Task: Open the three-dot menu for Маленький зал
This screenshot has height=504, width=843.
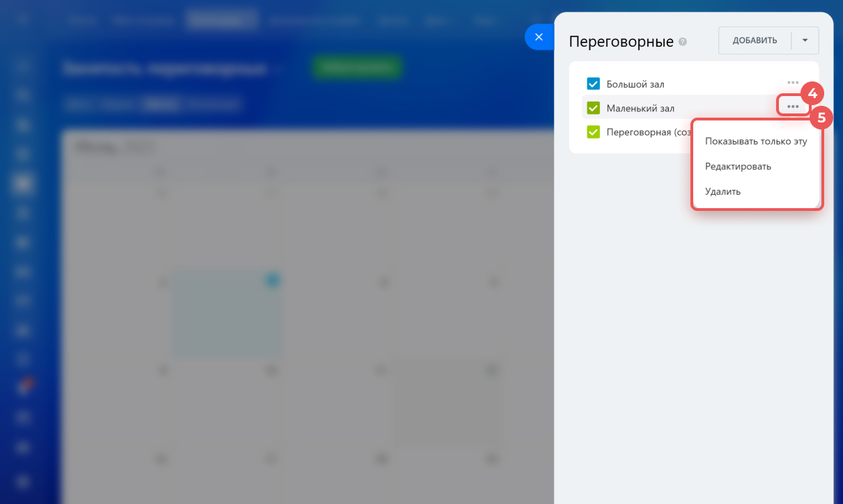Action: point(793,106)
